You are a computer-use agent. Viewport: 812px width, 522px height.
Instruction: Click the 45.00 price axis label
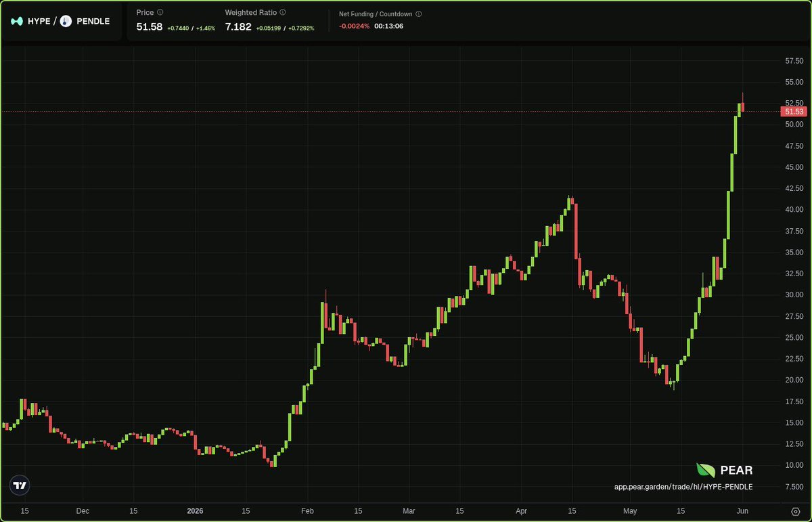pyautogui.click(x=794, y=167)
